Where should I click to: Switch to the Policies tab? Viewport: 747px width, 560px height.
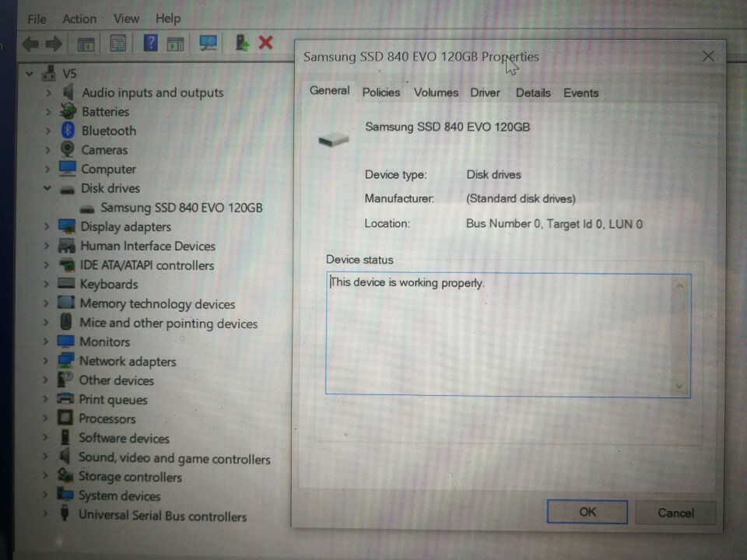(381, 93)
